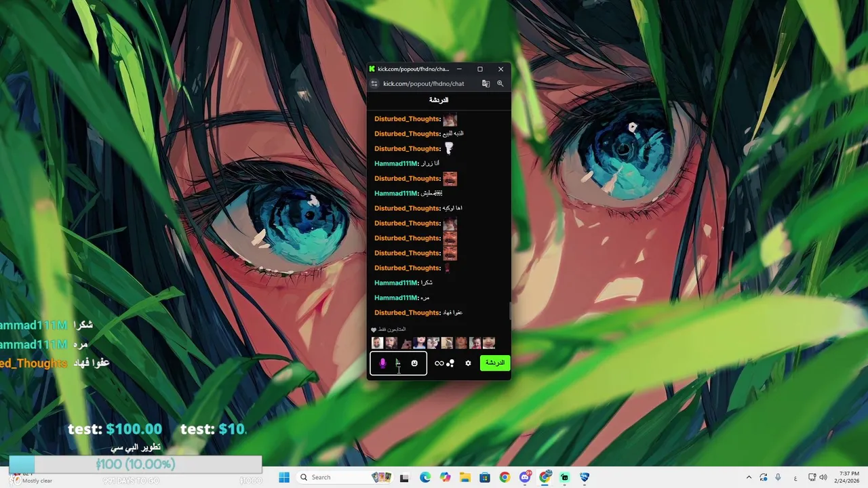Click Disturbed_Thoughts username beside عفوا فهاد
Screen dimensions: 868x488
coord(408,312)
